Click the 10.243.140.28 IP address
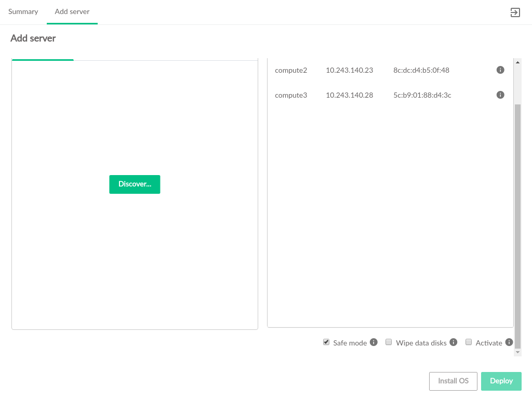The image size is (532, 399). tap(349, 95)
